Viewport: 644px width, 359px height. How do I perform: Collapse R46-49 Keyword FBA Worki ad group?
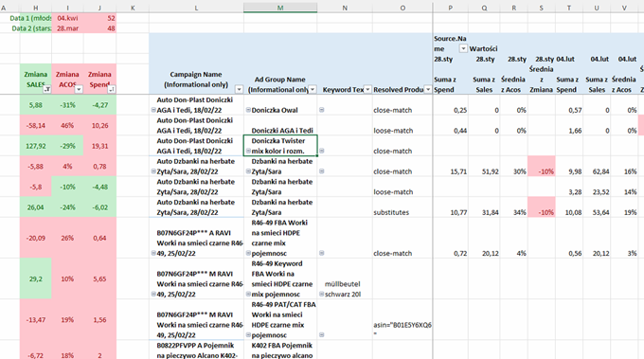pyautogui.click(x=248, y=294)
